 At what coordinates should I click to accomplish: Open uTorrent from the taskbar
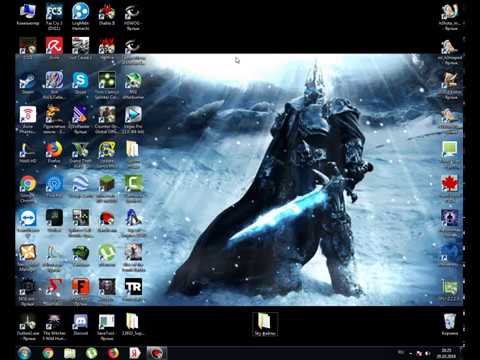[x=92, y=353]
